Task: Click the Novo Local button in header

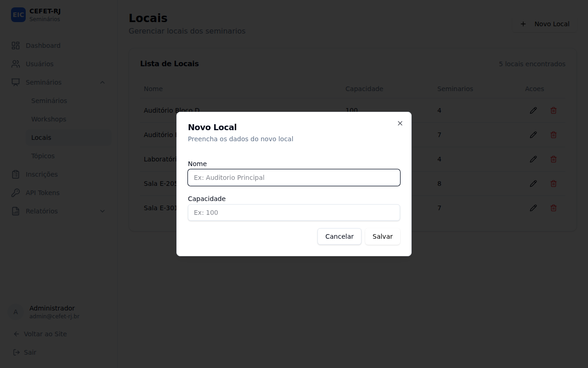Action: 545,24
